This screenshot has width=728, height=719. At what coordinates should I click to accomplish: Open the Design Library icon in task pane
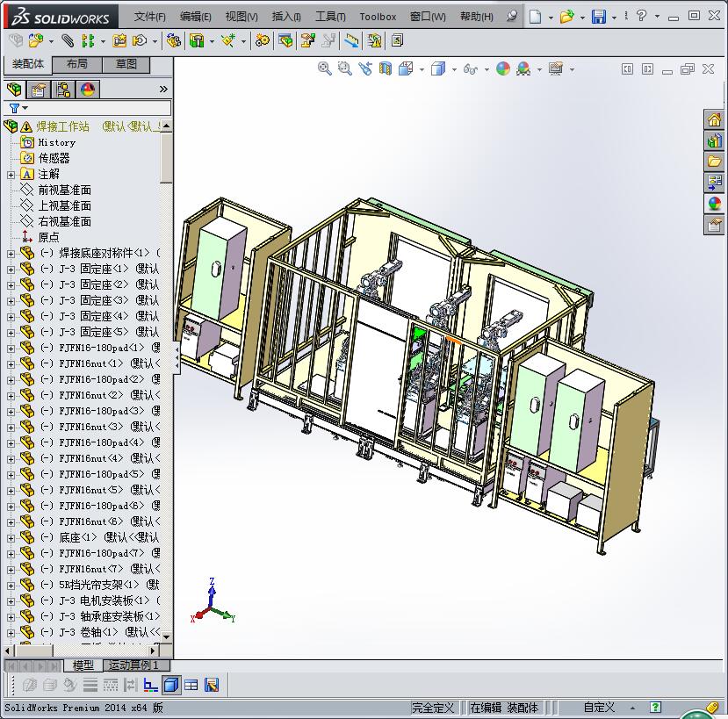tap(715, 140)
